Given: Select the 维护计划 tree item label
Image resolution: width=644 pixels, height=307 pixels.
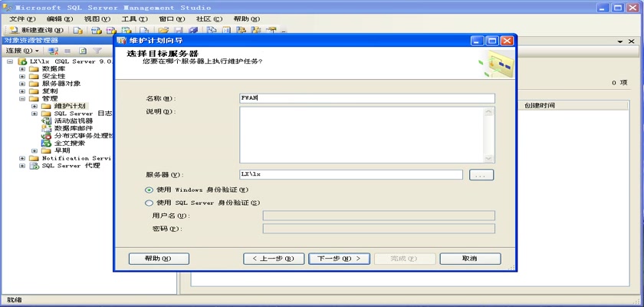Looking at the screenshot, I should (x=70, y=106).
